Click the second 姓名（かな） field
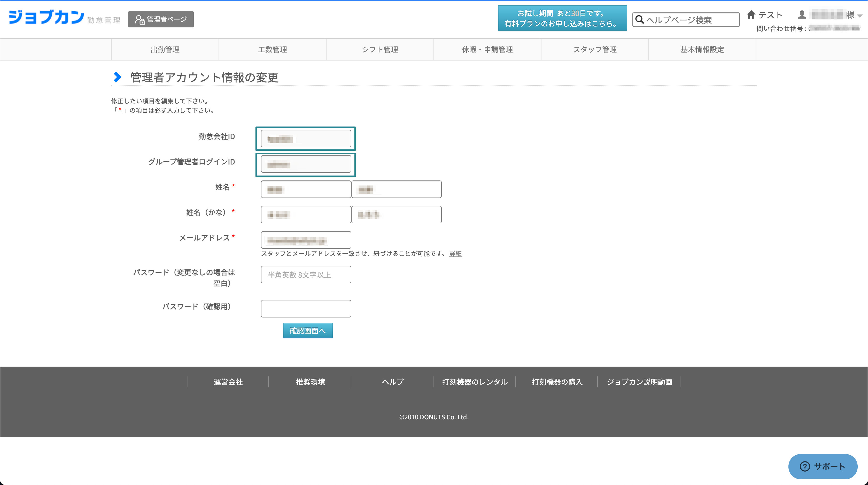 396,215
